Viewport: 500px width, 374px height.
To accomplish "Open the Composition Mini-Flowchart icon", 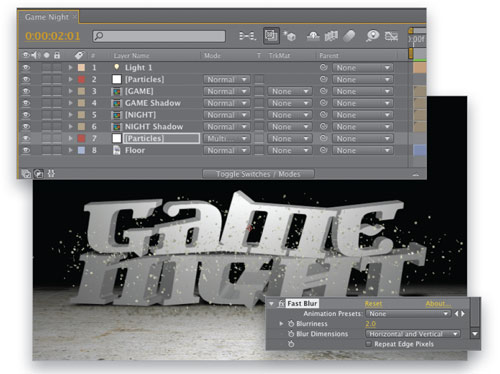I will [x=247, y=36].
